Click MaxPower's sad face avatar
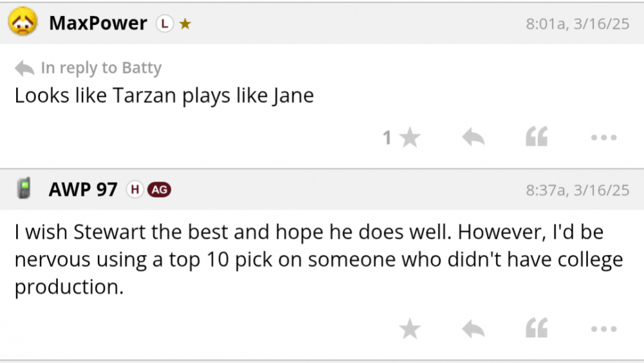 coord(21,24)
